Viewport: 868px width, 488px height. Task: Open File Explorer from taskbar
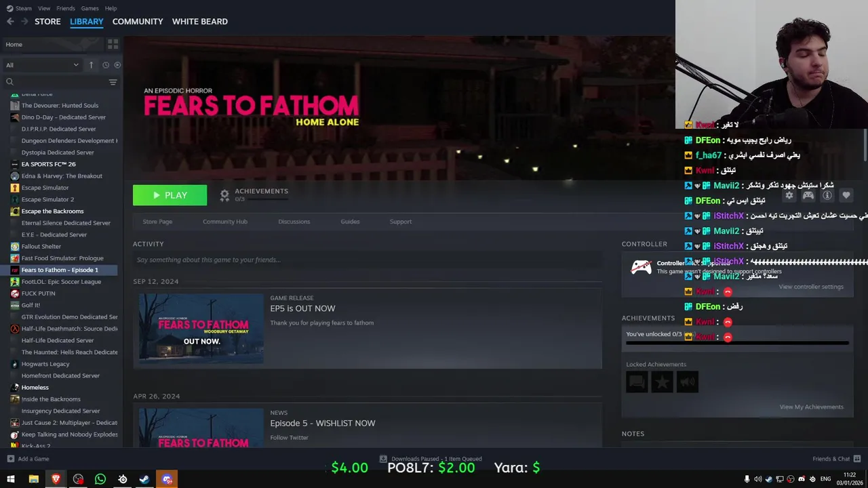point(33,479)
